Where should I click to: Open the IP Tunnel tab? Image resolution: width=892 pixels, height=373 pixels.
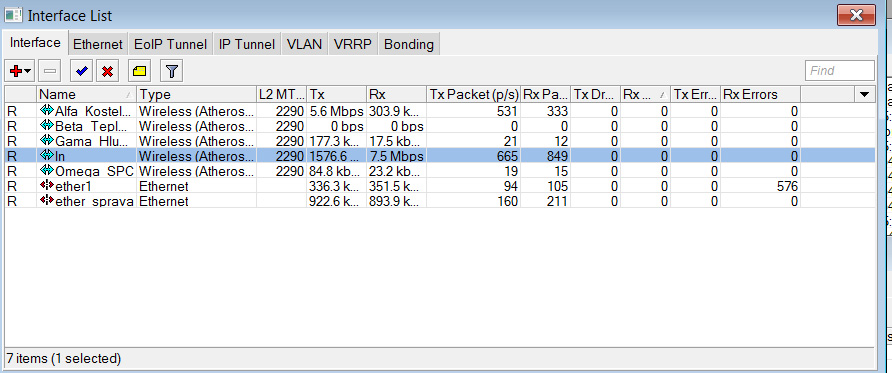pos(247,44)
